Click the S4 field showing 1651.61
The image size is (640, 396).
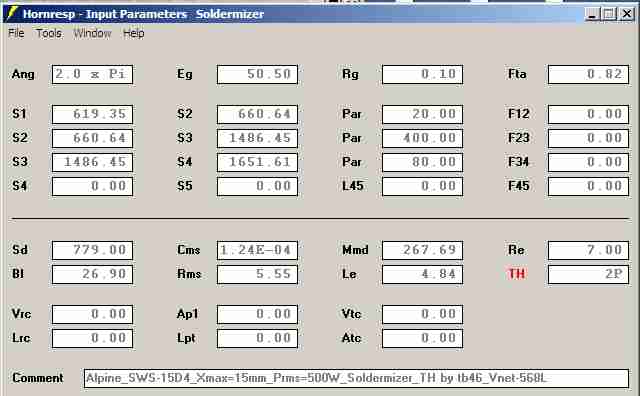pos(257,162)
